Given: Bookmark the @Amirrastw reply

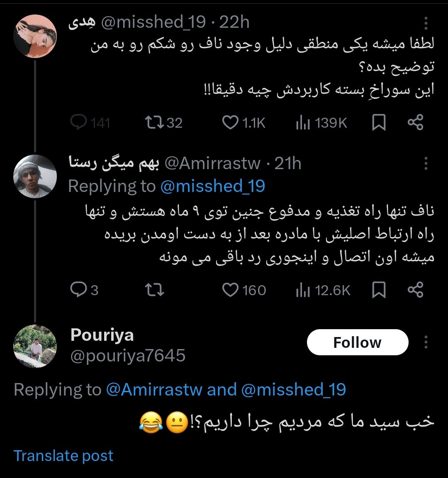Looking at the screenshot, I should coord(379,290).
